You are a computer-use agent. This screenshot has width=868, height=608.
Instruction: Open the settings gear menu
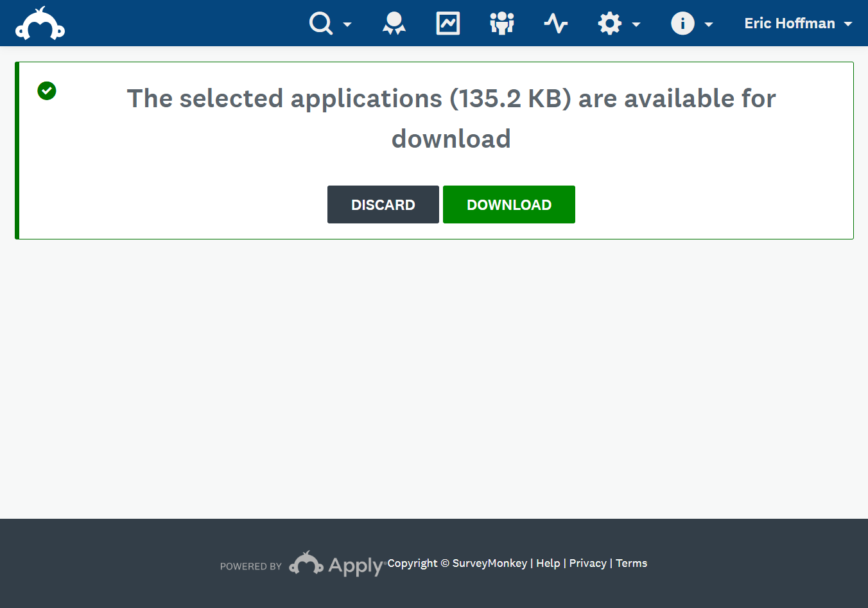click(x=619, y=24)
